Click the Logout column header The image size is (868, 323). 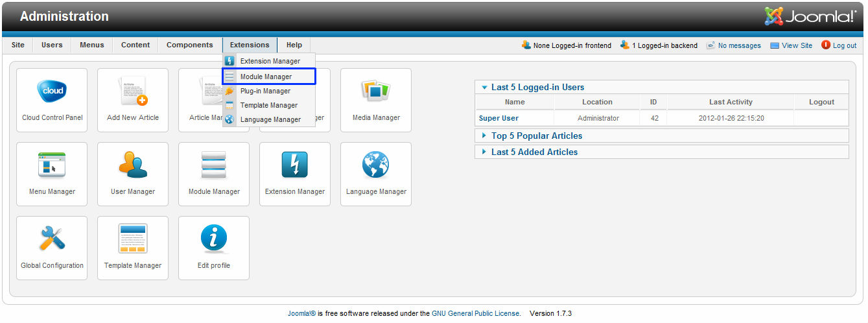[821, 102]
